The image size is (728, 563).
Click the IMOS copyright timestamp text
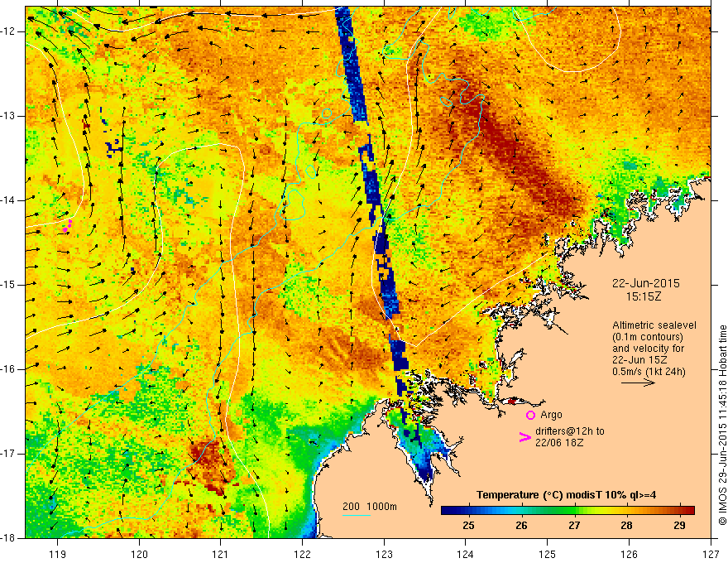pyautogui.click(x=722, y=425)
